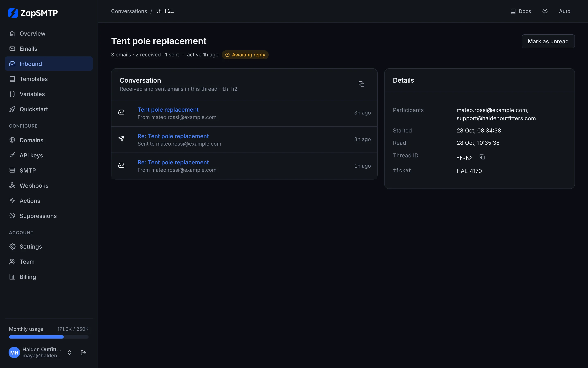Copy conversation using the header copy icon
Image resolution: width=588 pixels, height=368 pixels.
[361, 84]
